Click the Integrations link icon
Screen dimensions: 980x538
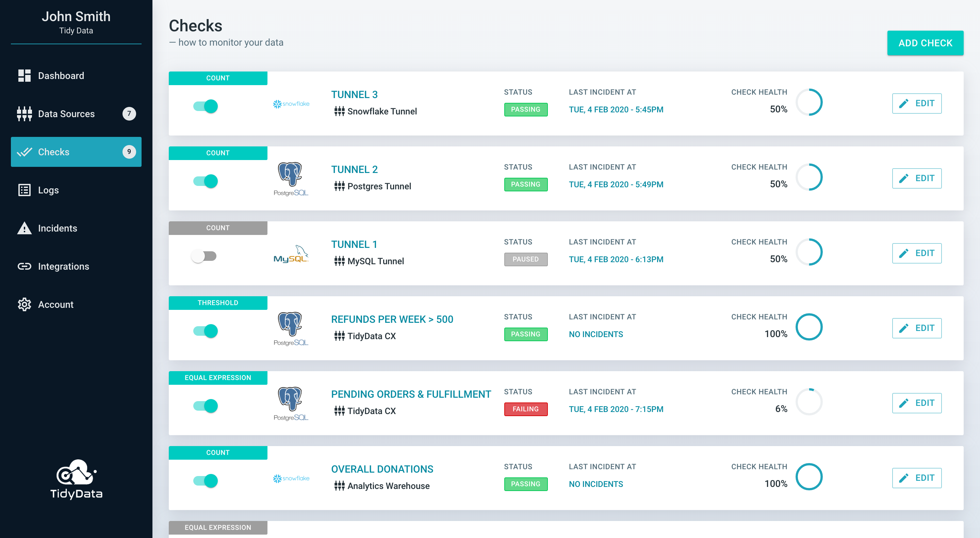(x=24, y=266)
